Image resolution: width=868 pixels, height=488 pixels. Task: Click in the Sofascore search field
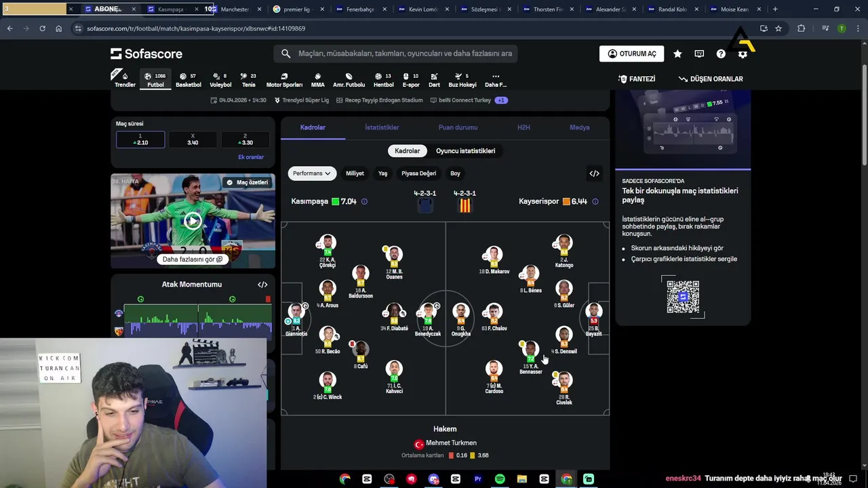point(396,54)
